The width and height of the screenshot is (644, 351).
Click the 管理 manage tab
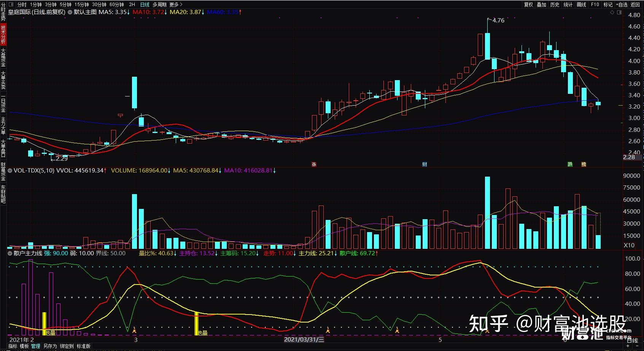(x=36, y=346)
